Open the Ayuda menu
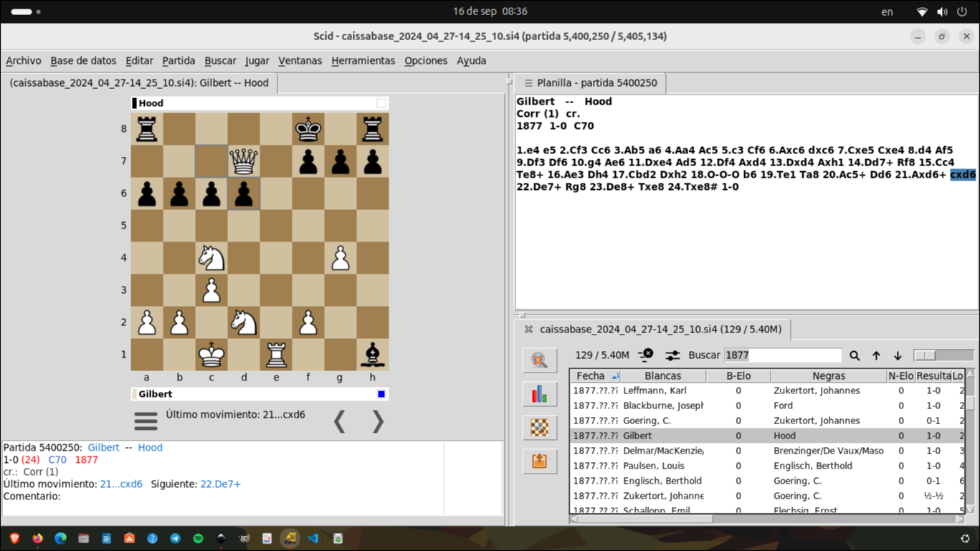The height and width of the screenshot is (551, 980). [x=471, y=61]
